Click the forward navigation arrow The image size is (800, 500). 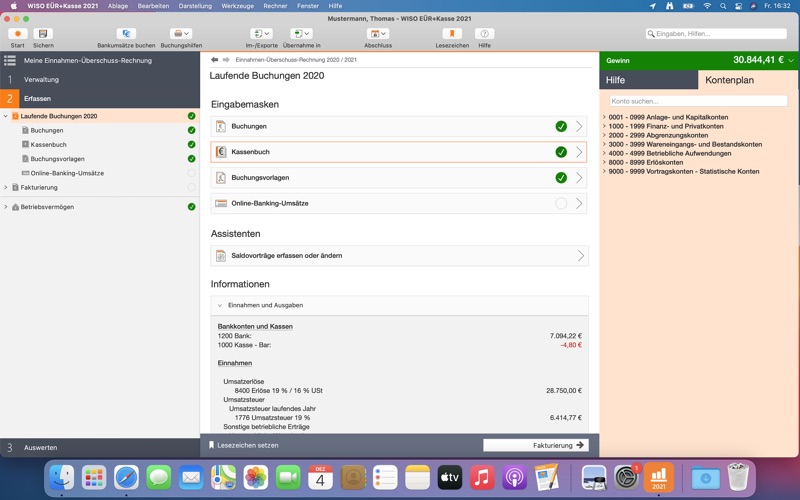226,60
